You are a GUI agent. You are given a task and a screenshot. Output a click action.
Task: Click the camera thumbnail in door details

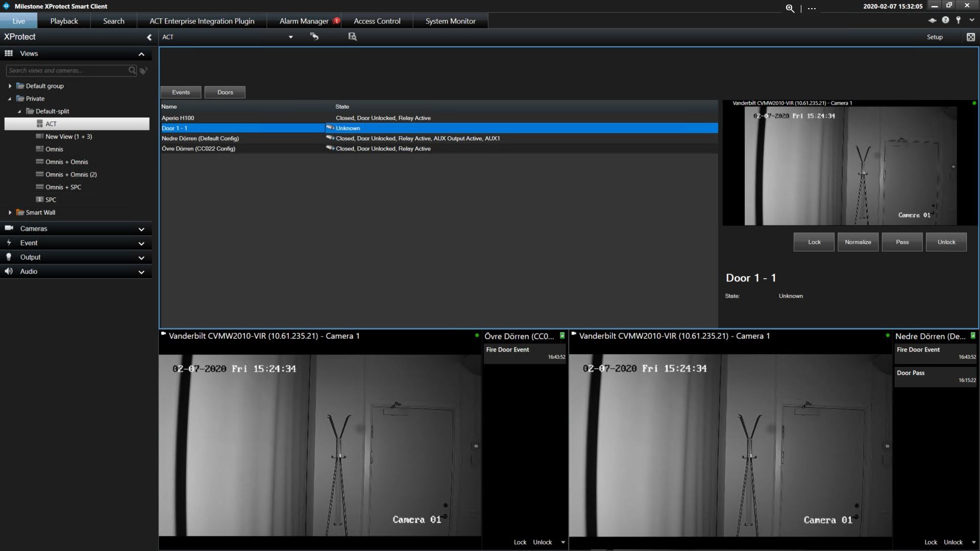click(x=850, y=166)
